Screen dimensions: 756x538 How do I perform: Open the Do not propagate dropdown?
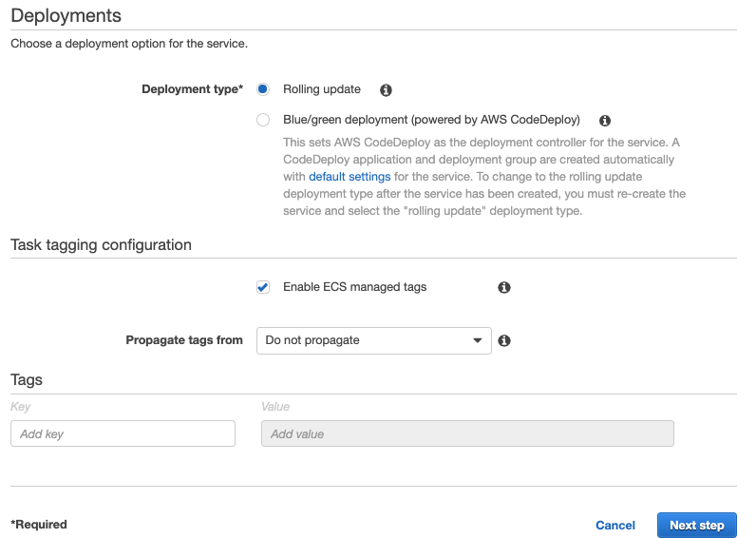coord(373,340)
